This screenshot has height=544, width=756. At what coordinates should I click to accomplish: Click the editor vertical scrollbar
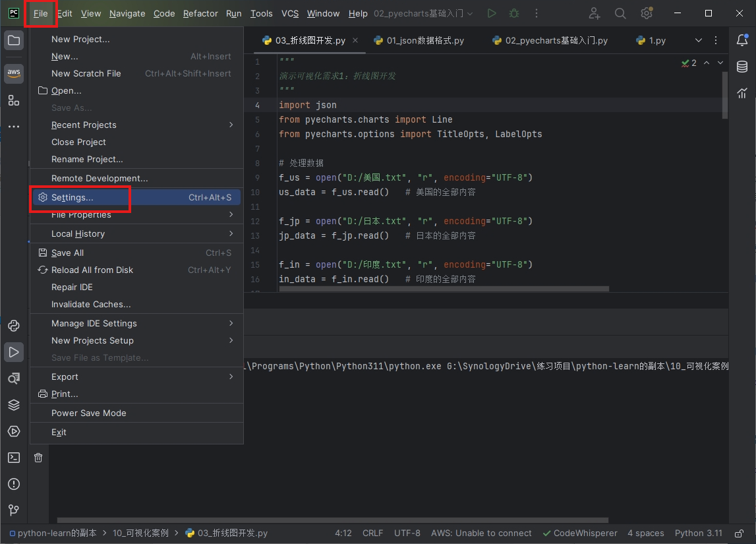click(725, 96)
